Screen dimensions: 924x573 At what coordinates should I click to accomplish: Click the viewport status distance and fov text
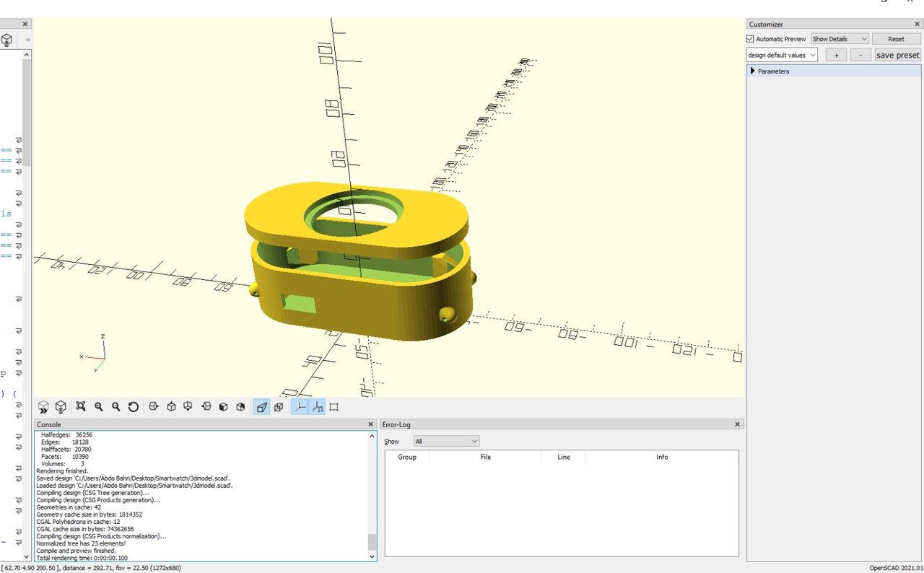(90, 568)
